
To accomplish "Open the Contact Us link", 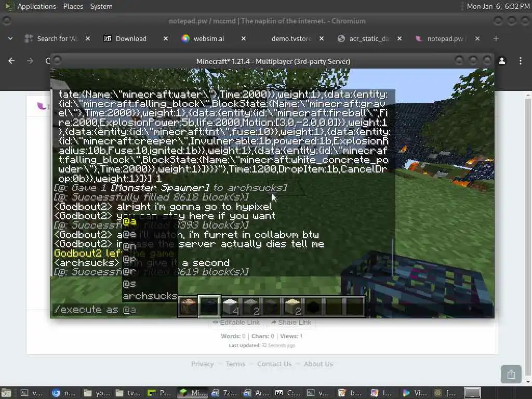I will [274, 364].
